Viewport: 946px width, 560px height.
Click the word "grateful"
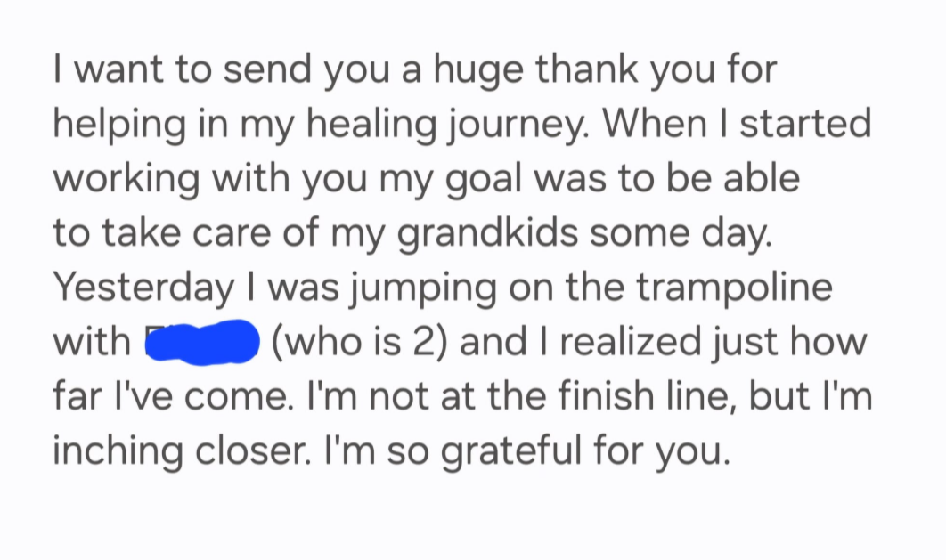pyautogui.click(x=511, y=450)
